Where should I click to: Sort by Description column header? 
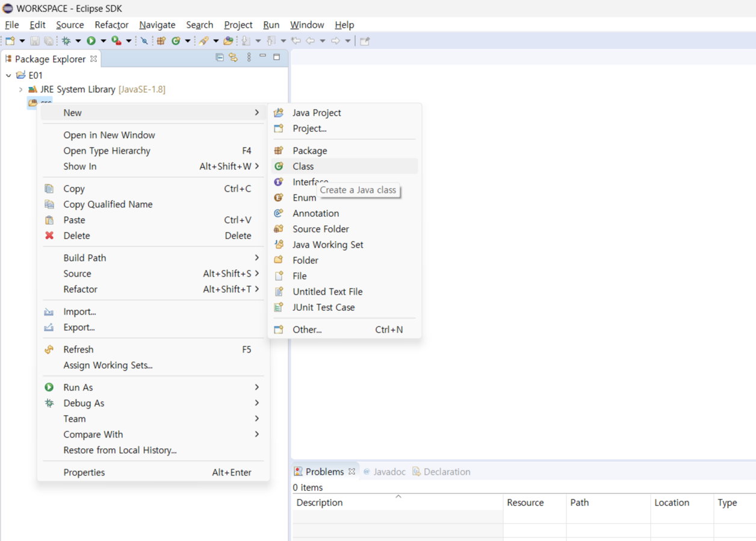tap(398, 502)
